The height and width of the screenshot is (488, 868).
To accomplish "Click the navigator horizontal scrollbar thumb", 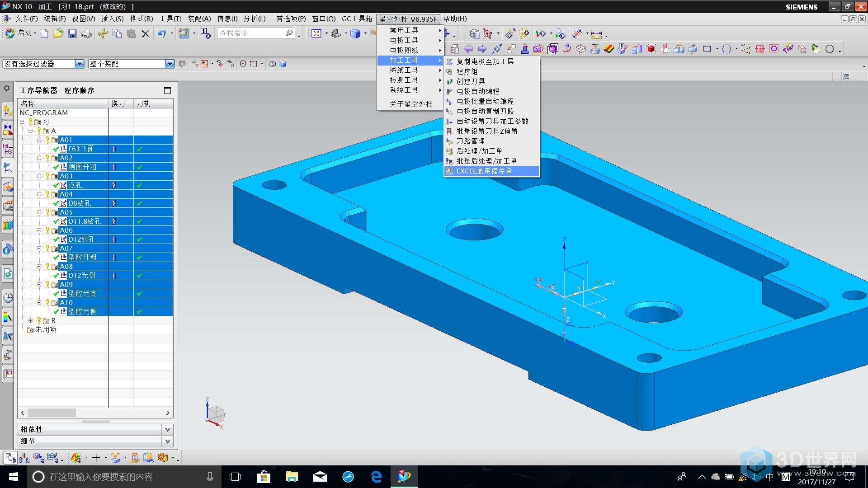I will pos(52,413).
